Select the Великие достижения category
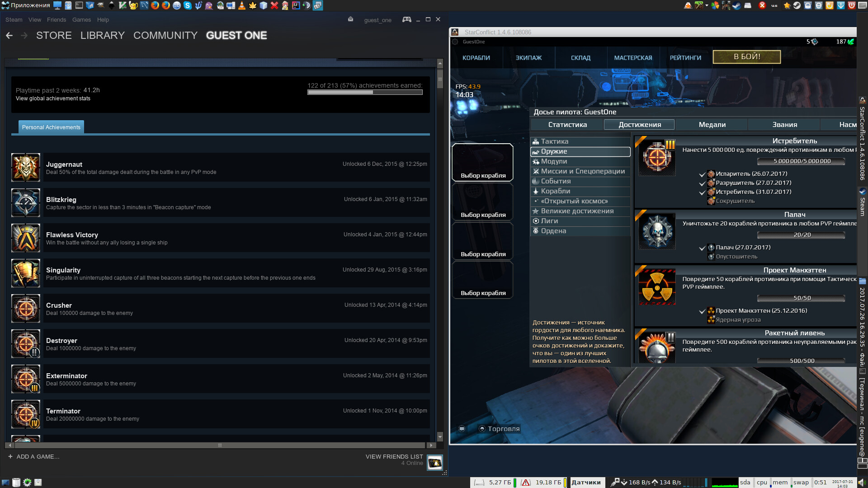 point(580,211)
